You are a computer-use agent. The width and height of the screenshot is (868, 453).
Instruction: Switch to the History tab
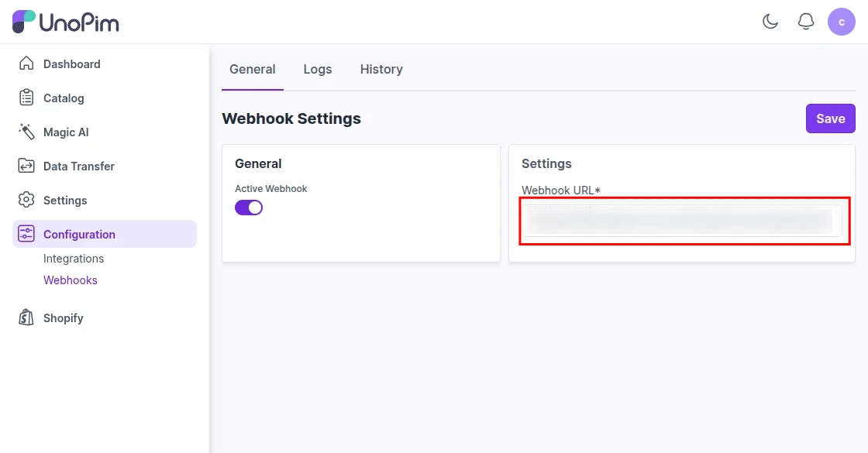point(381,69)
